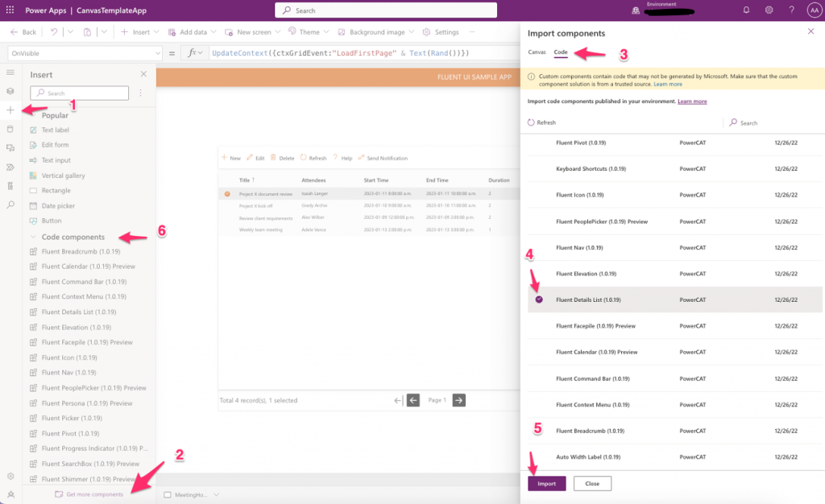Open the settings gear in top bar
The height and width of the screenshot is (504, 825).
[x=769, y=10]
